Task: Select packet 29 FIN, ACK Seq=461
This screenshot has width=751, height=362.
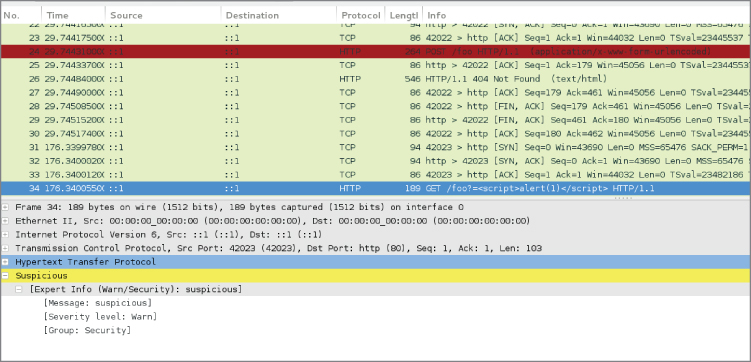Action: (x=376, y=120)
